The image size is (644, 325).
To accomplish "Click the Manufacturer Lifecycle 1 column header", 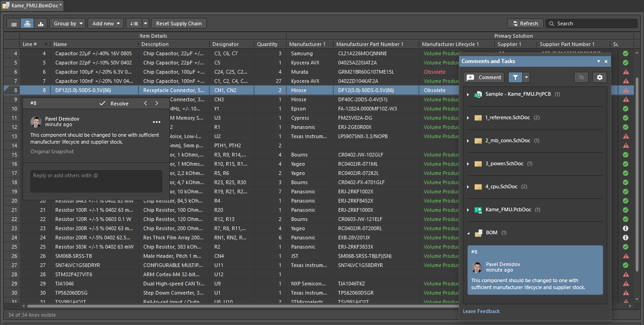I will pos(450,44).
